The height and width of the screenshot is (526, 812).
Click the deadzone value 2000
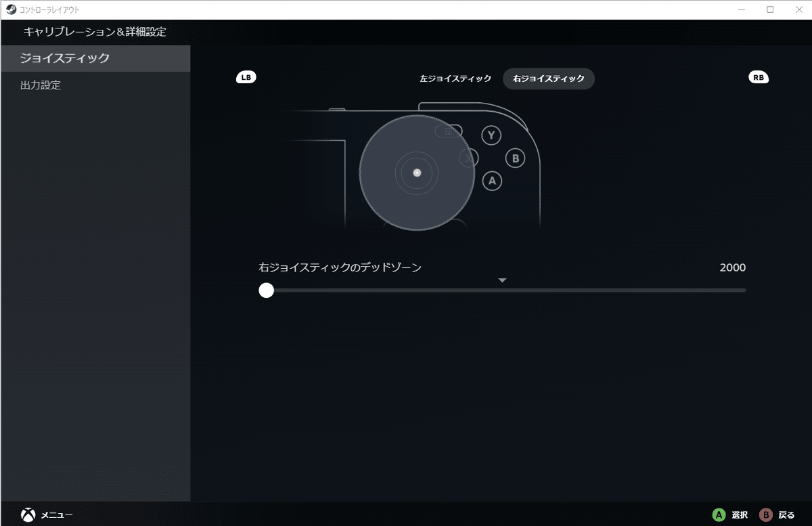click(x=733, y=267)
